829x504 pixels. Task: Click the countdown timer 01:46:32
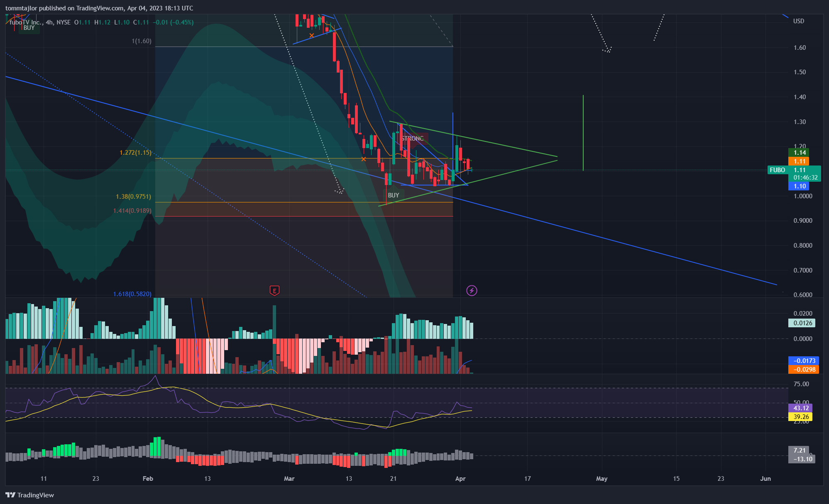pos(805,178)
